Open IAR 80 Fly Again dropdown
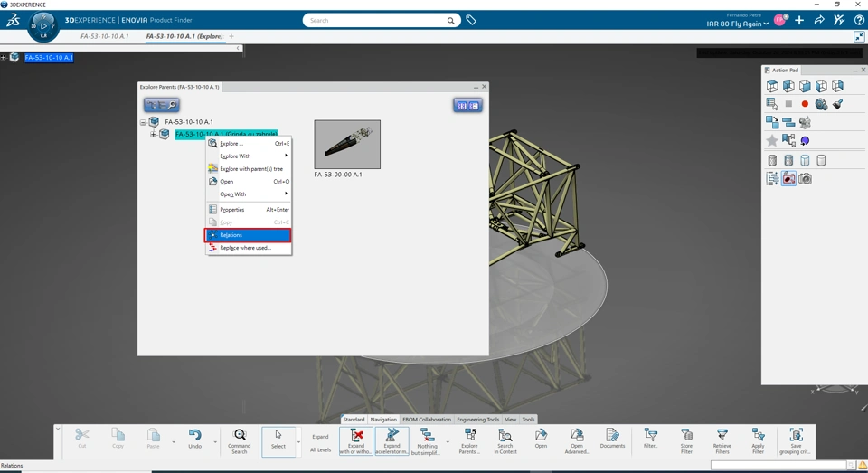The width and height of the screenshot is (868, 473). click(738, 24)
